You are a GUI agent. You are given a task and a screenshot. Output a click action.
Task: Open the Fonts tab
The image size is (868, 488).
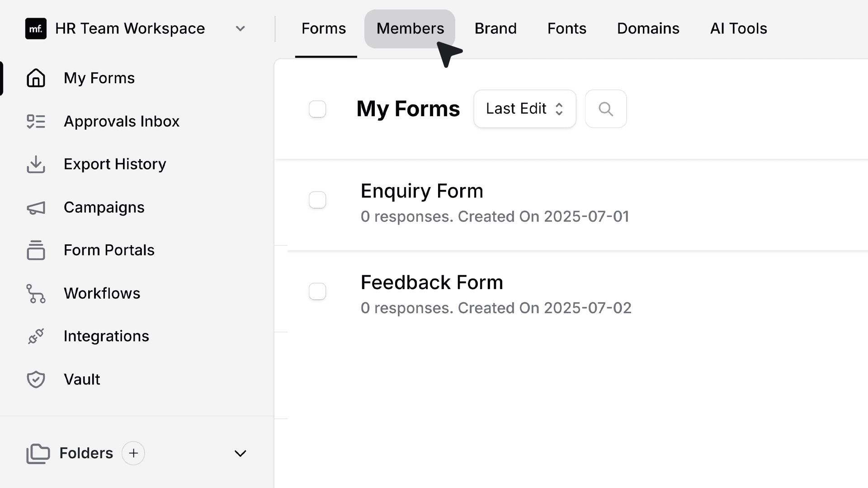567,28
